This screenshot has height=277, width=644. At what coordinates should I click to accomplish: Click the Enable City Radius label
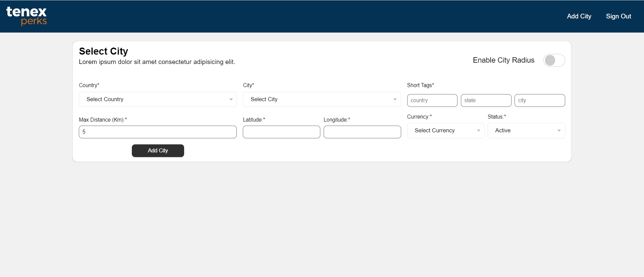[x=503, y=60]
